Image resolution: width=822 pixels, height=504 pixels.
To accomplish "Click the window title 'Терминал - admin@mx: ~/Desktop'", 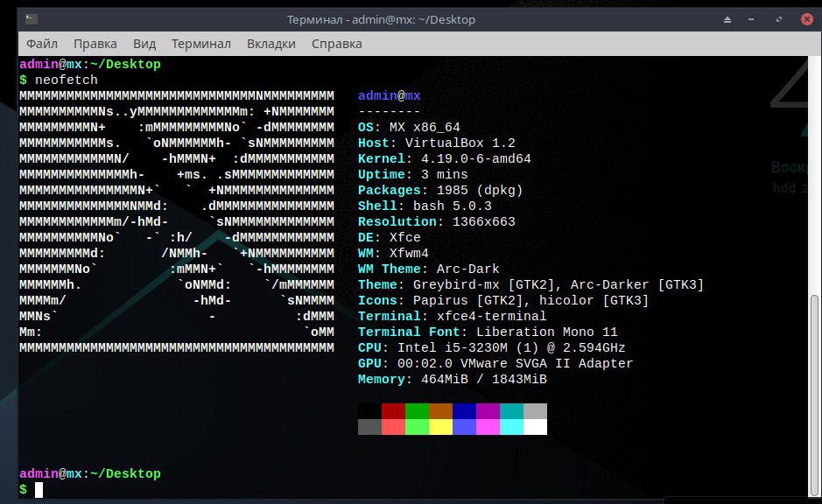I will [381, 19].
